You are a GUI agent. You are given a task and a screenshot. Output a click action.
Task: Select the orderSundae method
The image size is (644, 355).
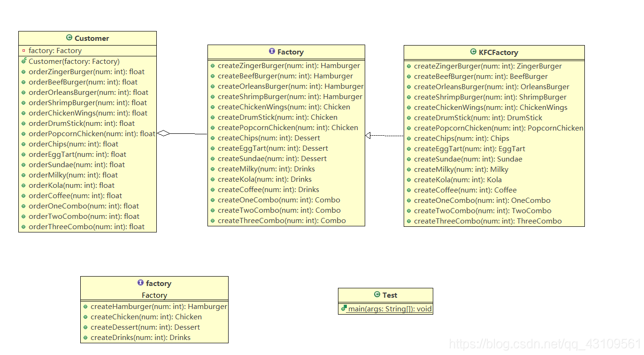coord(77,165)
